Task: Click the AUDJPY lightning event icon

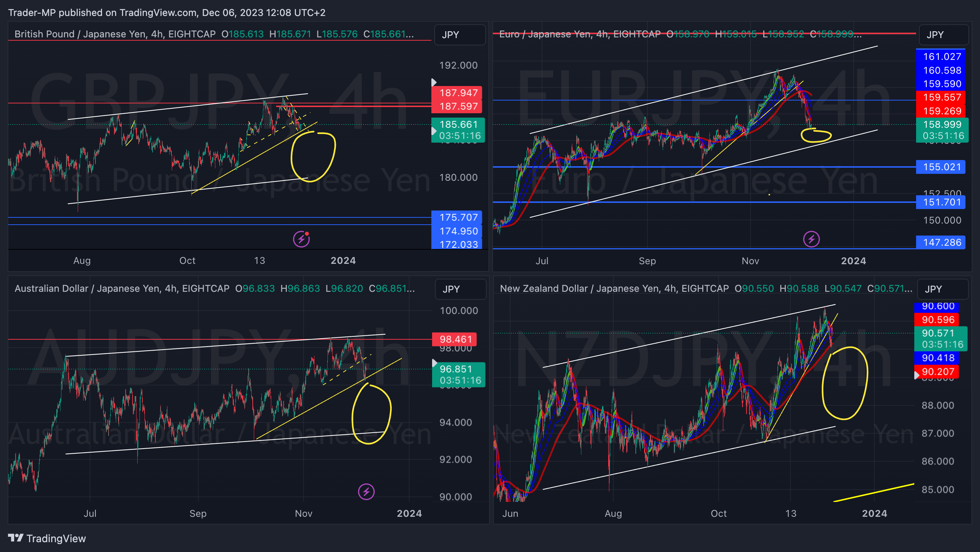Action: [x=366, y=492]
